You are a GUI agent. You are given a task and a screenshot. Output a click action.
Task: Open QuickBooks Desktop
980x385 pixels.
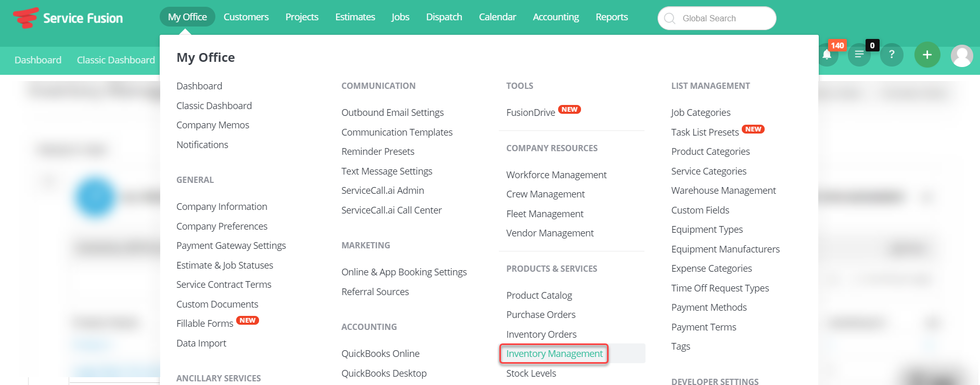click(x=384, y=373)
